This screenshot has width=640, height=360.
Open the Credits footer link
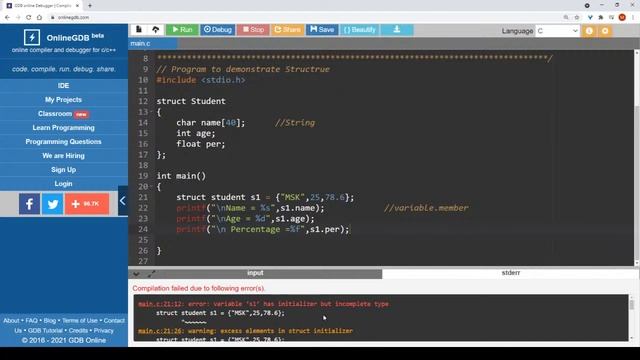pos(78,331)
